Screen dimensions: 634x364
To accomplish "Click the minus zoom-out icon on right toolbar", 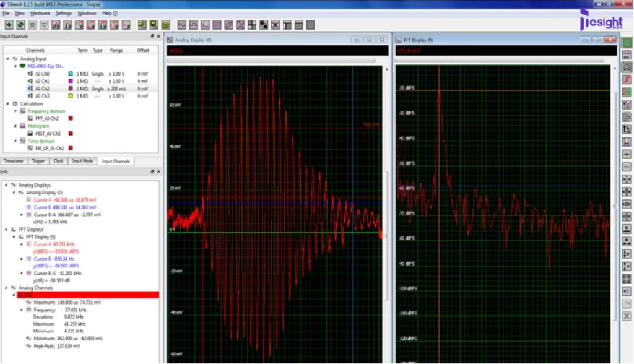I will 627,167.
